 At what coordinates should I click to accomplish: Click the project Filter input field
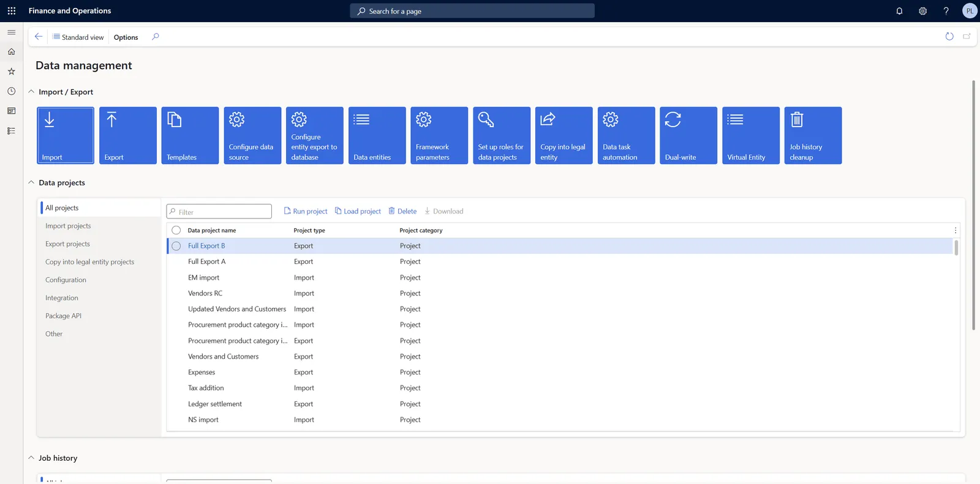coord(219,212)
